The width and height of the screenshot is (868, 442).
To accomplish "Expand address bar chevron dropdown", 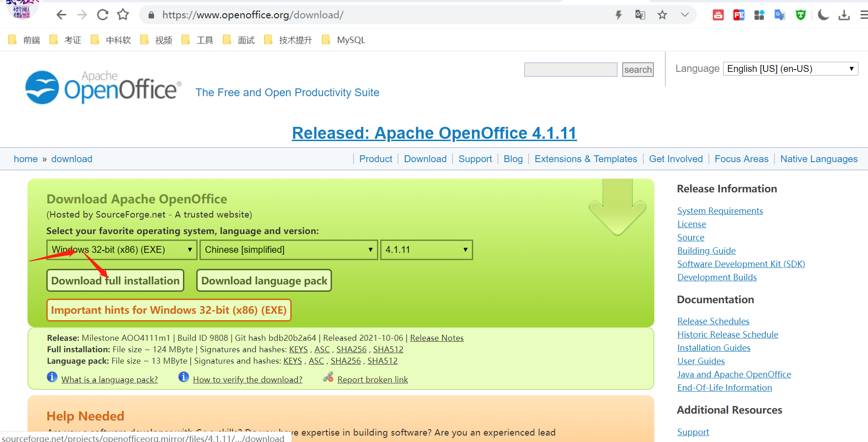I will [x=685, y=15].
